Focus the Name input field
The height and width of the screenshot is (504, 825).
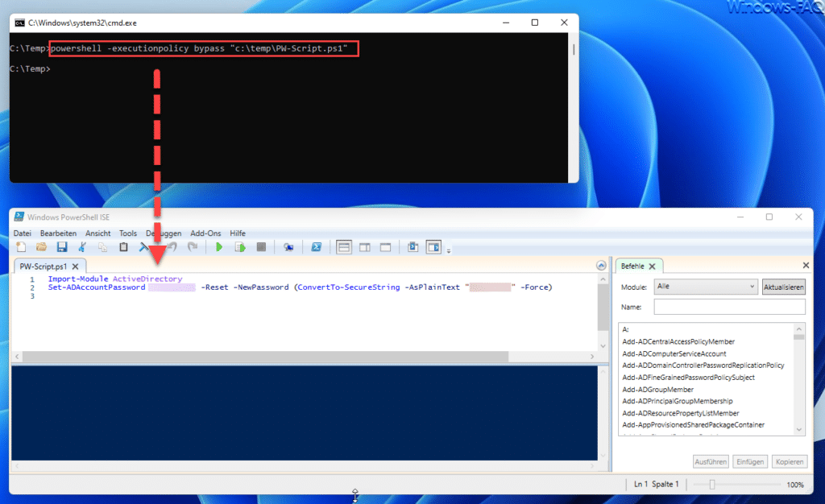pyautogui.click(x=729, y=307)
